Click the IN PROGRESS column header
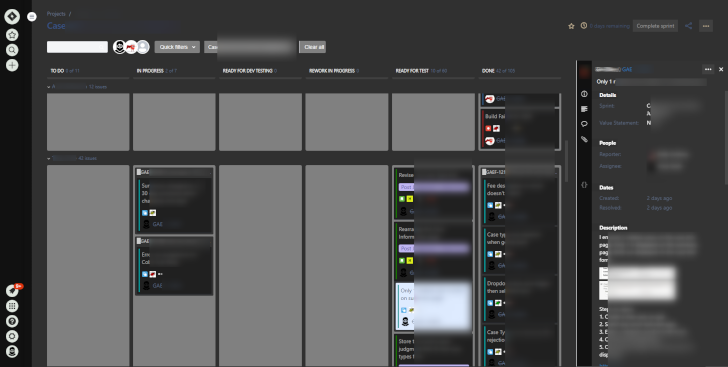Screen dimensions: 728x367 tap(150, 71)
